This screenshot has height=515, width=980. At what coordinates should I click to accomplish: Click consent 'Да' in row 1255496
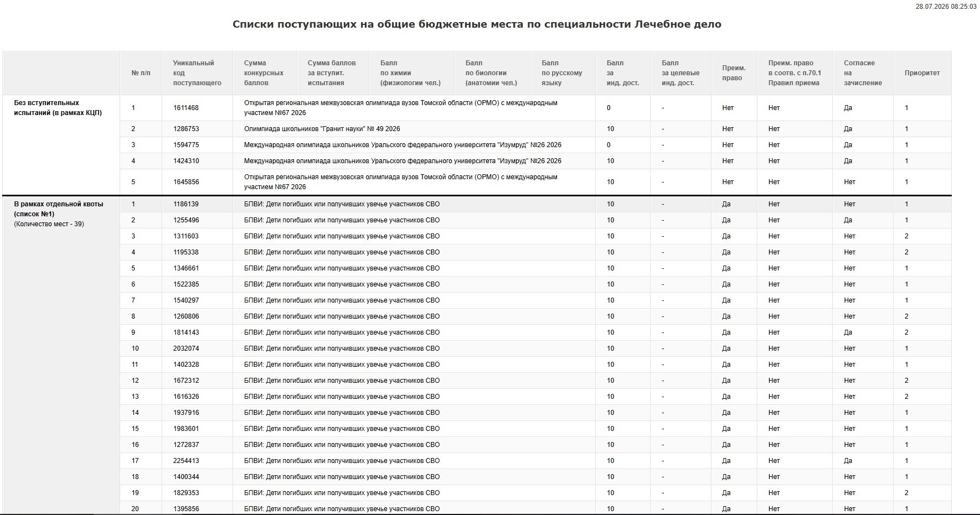click(x=848, y=220)
